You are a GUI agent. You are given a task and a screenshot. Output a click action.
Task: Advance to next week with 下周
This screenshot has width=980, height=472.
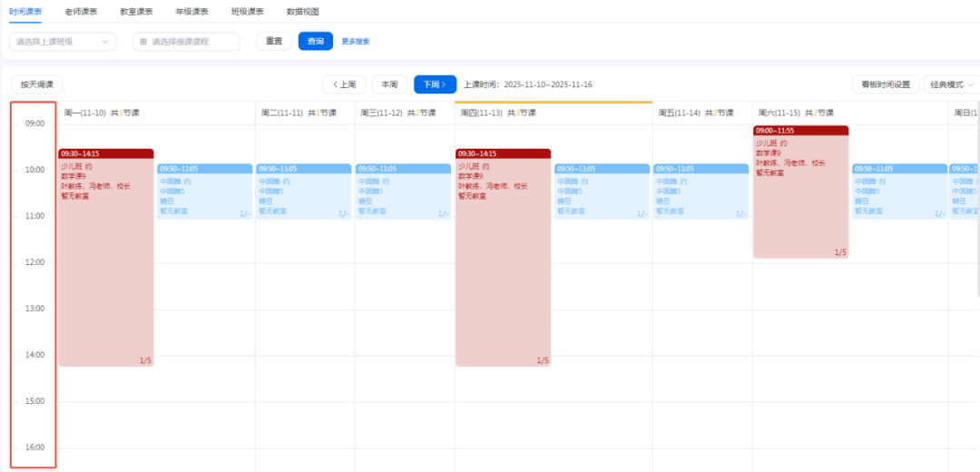click(435, 84)
